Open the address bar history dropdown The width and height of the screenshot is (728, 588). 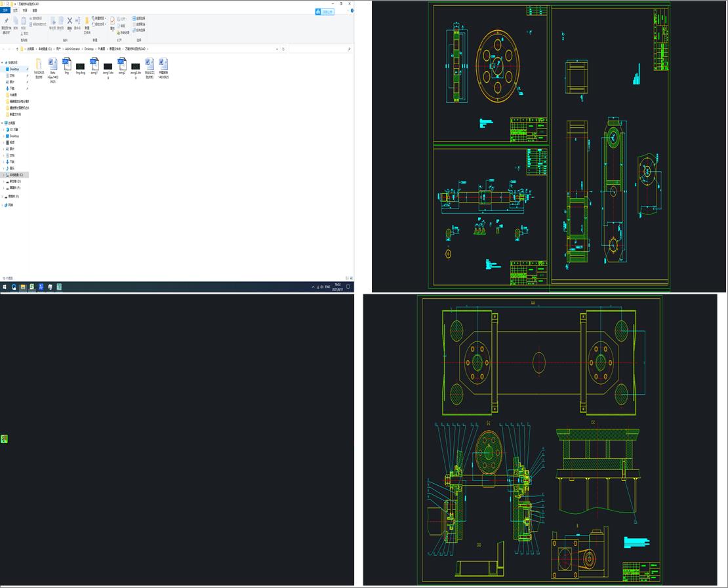pos(277,49)
